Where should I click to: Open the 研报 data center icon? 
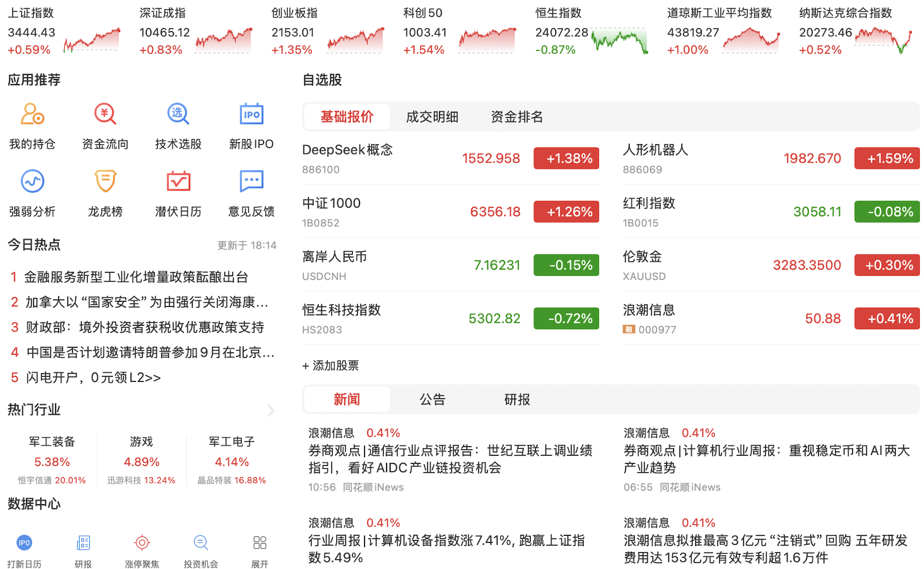(83, 543)
